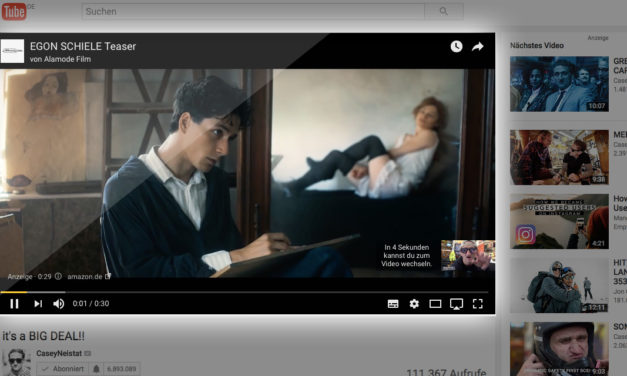Skip to the next video
627x376 pixels.
[x=38, y=304]
